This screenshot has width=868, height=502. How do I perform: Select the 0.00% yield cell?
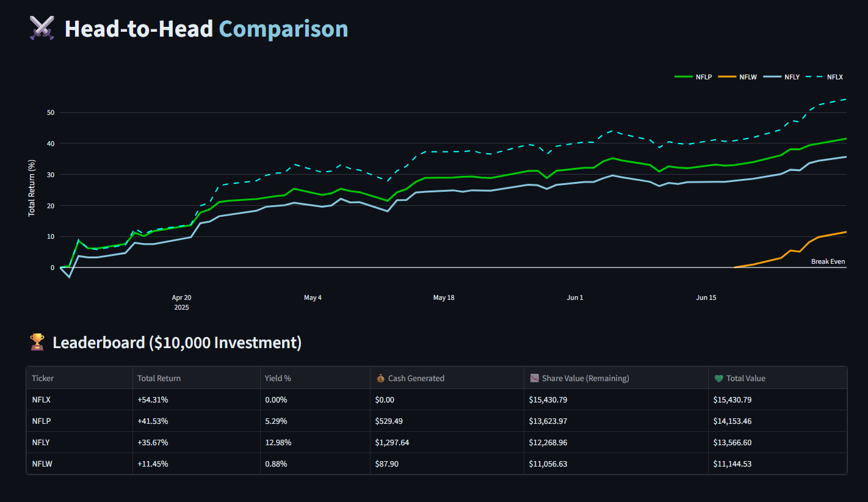(x=315, y=399)
